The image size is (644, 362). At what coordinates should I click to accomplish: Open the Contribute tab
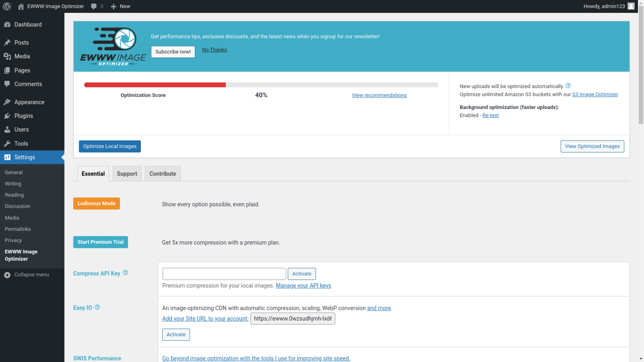[x=162, y=173]
